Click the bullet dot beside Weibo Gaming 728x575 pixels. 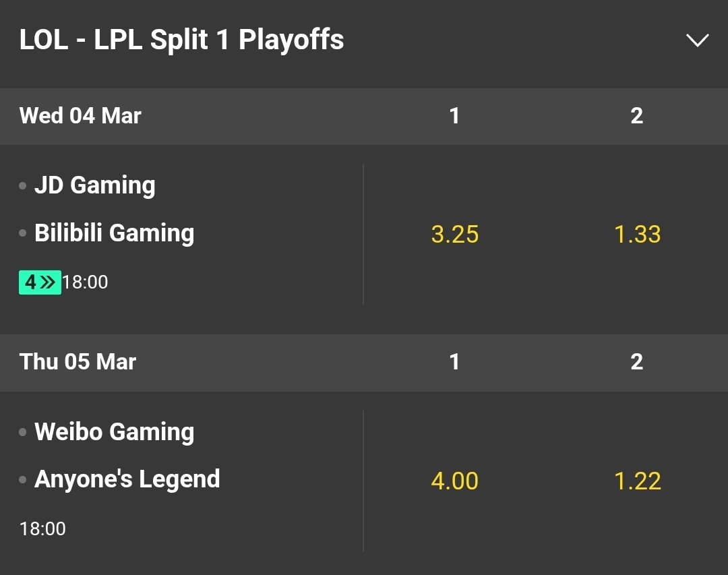tap(23, 432)
